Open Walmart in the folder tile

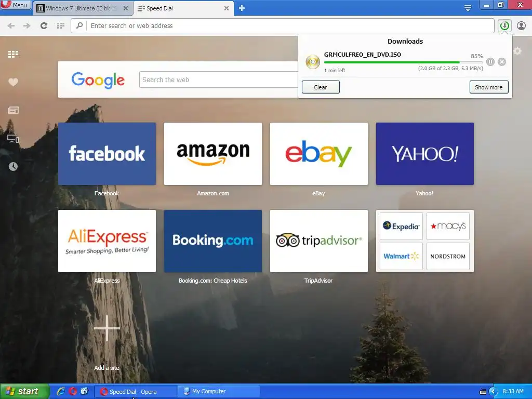[401, 256]
